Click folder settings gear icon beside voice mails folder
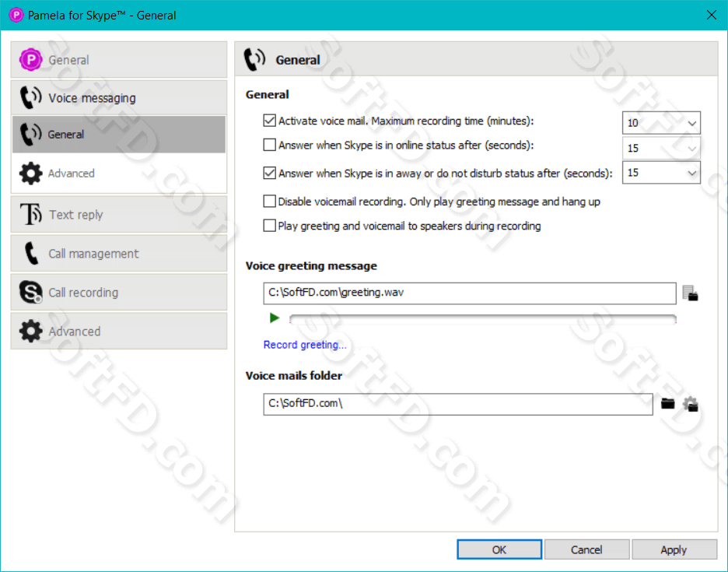 tap(691, 404)
